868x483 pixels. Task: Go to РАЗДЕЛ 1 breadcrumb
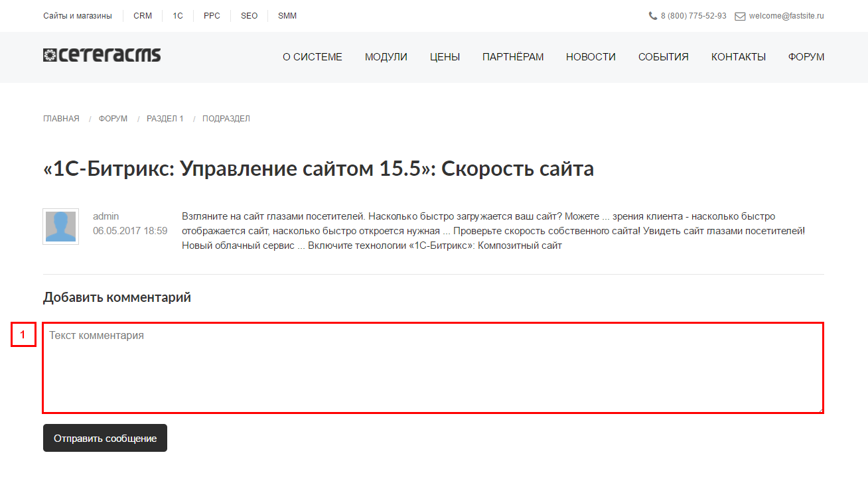point(165,119)
